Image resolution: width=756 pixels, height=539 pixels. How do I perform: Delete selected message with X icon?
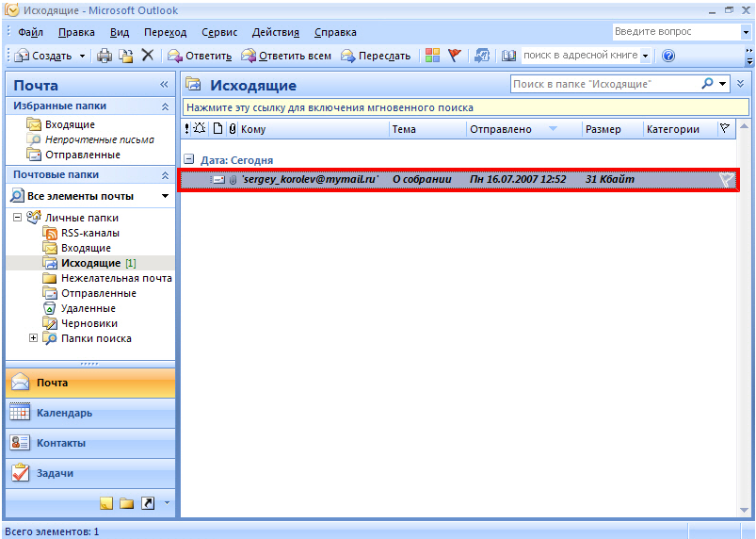(148, 55)
